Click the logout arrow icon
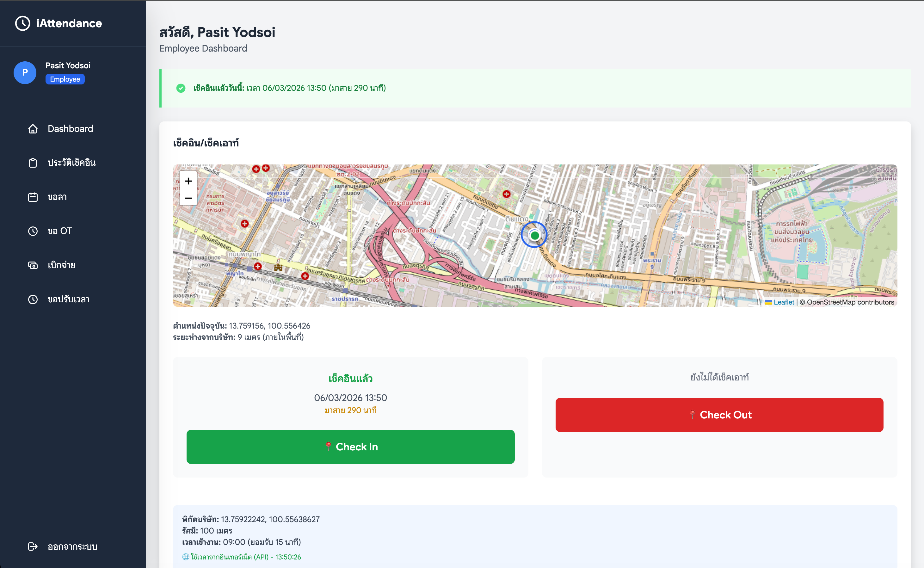The image size is (924, 568). [33, 546]
